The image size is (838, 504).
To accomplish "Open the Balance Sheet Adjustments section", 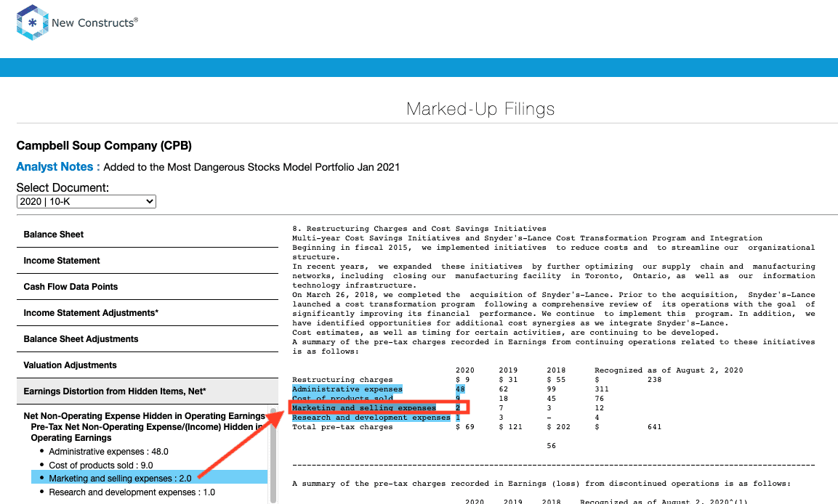I will click(x=148, y=339).
